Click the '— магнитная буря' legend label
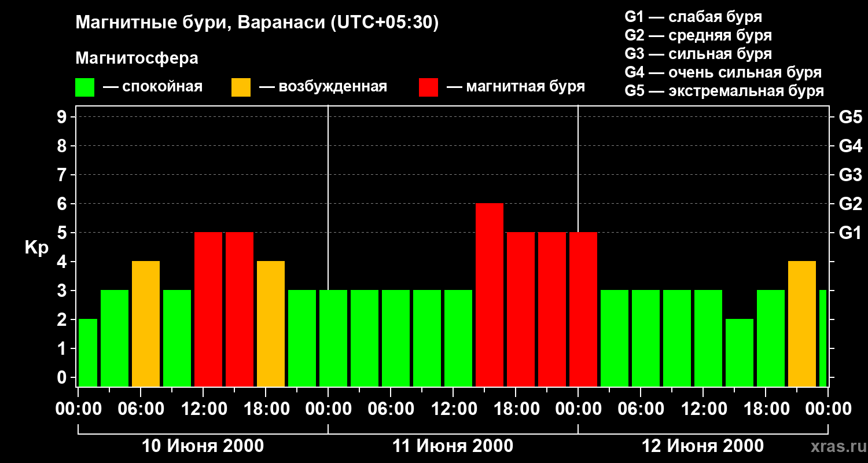 tap(516, 87)
